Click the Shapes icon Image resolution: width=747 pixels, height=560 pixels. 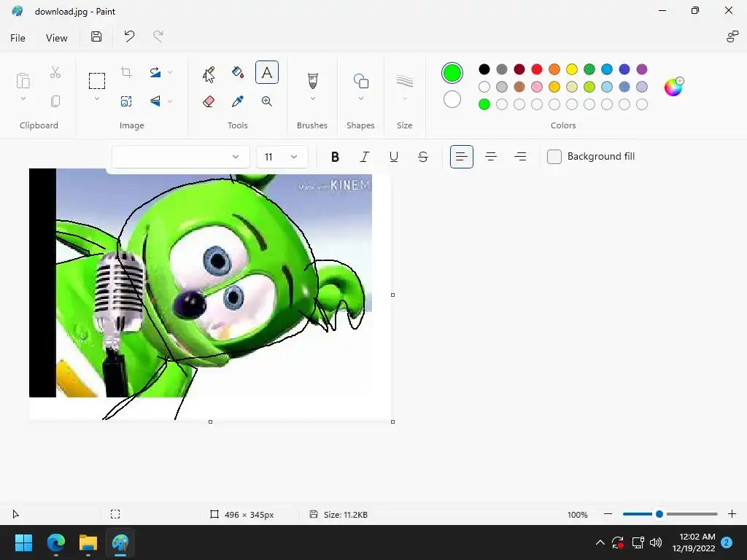(x=360, y=80)
